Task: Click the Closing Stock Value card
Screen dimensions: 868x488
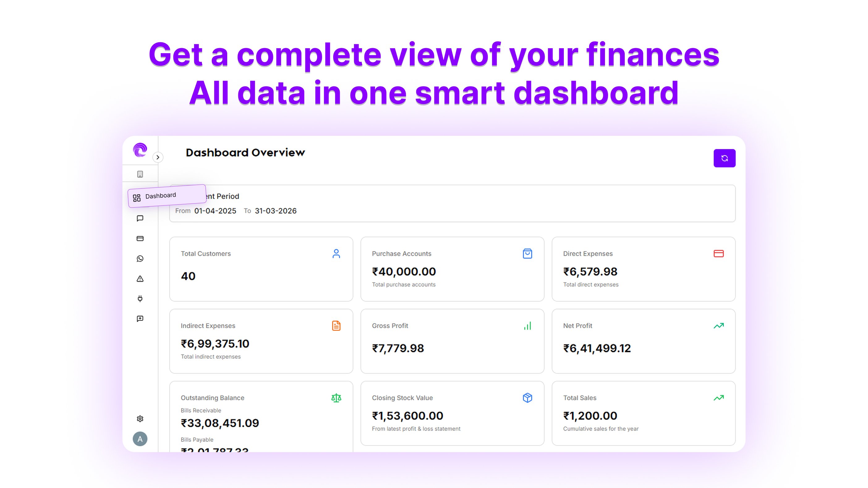Action: [x=452, y=413]
